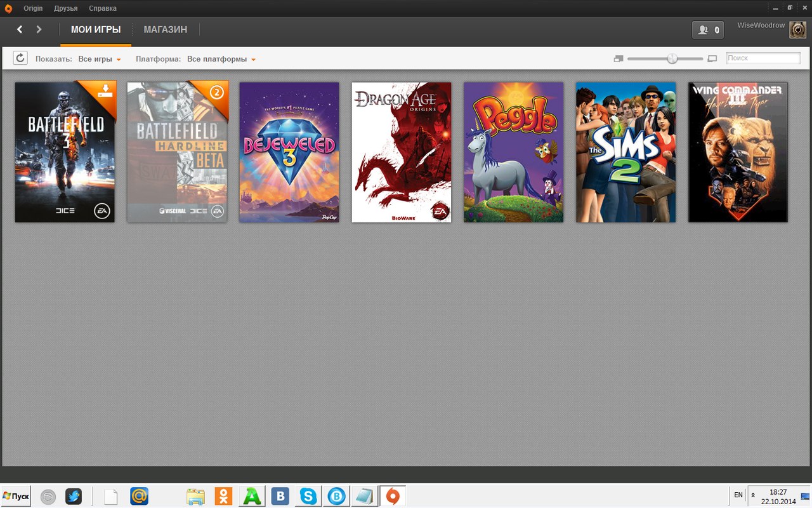Viewport: 812px width, 508px height.
Task: Open the blue round B taskbar icon
Action: (337, 496)
